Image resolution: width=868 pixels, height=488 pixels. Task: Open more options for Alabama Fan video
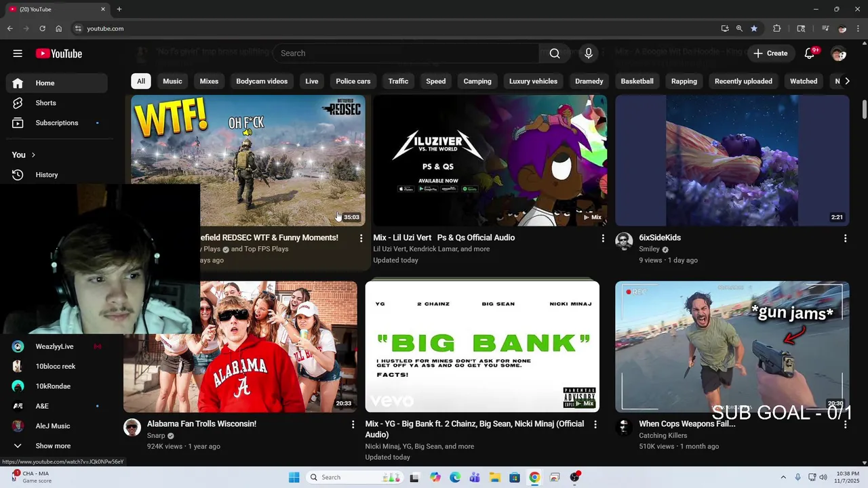(x=353, y=424)
